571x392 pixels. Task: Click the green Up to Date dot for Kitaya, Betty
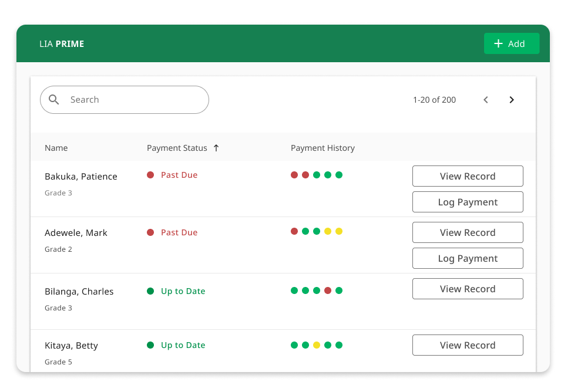coord(150,345)
